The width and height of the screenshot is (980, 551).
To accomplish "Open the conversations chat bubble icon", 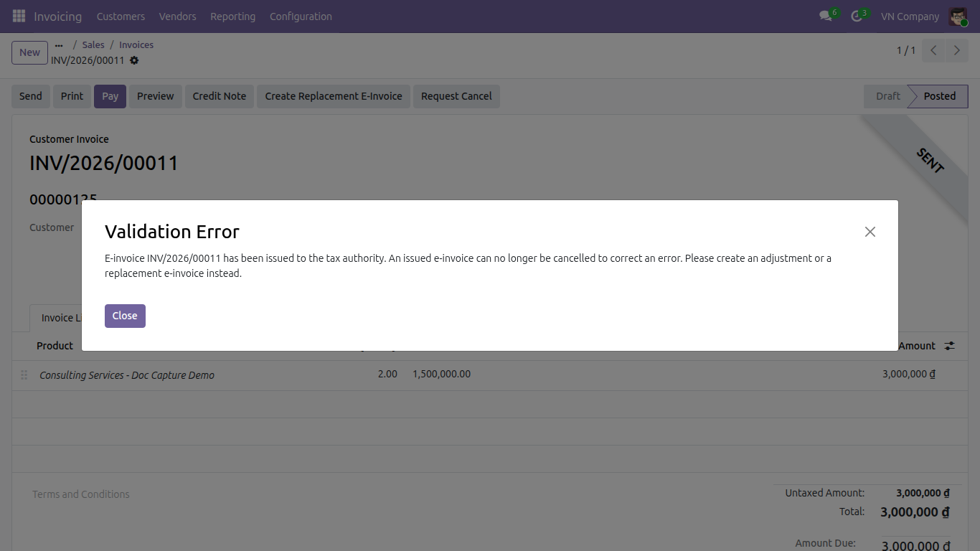I will (x=825, y=16).
